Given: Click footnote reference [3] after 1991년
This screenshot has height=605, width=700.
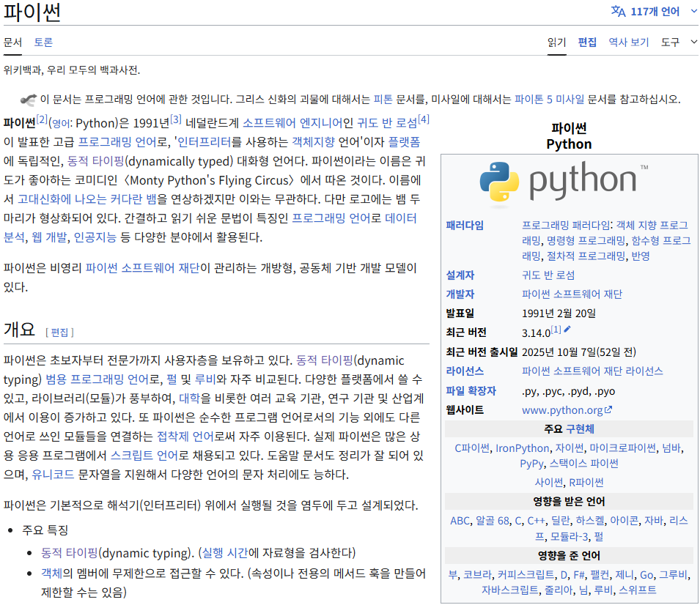Looking at the screenshot, I should point(176,119).
